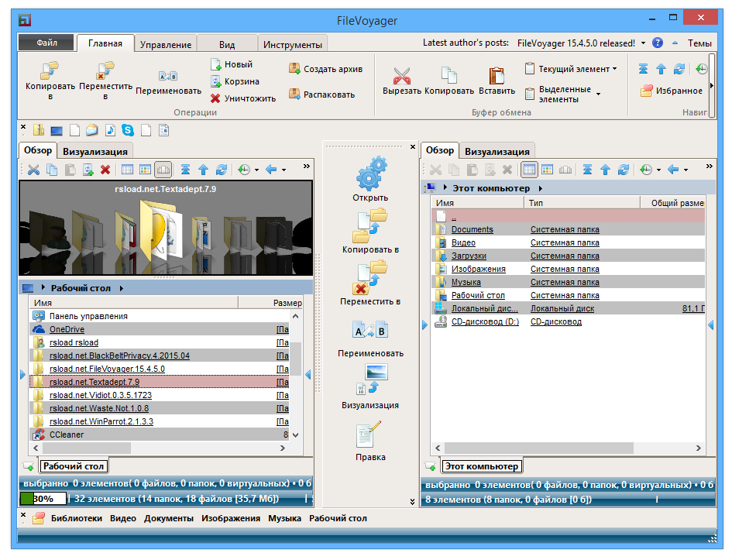732x560 pixels.
Task: Open 'Музыка' favorite link at bottom
Action: pyautogui.click(x=284, y=518)
